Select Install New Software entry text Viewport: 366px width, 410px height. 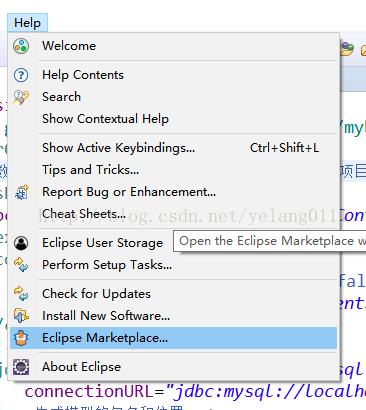pyautogui.click(x=106, y=316)
